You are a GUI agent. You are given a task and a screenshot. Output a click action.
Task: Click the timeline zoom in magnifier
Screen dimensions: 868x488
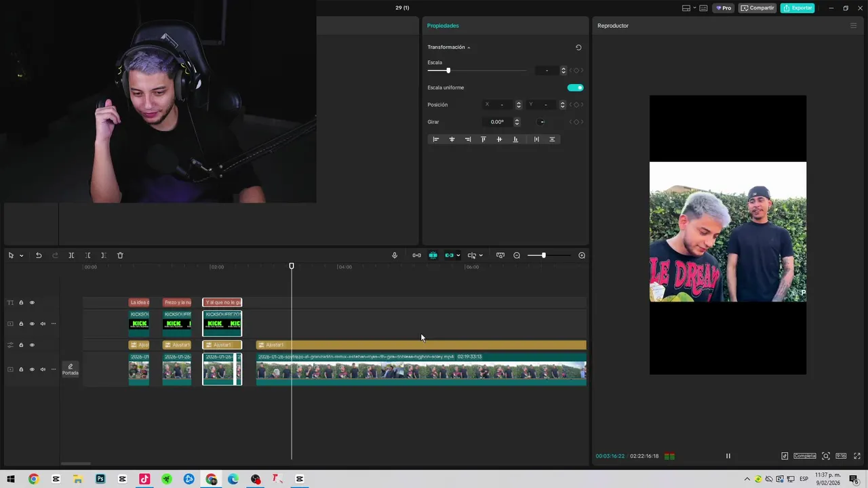click(x=582, y=256)
